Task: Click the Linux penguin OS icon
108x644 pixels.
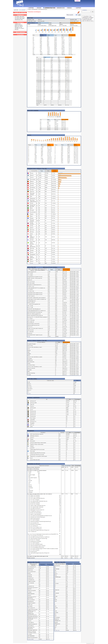Action: 28,409
